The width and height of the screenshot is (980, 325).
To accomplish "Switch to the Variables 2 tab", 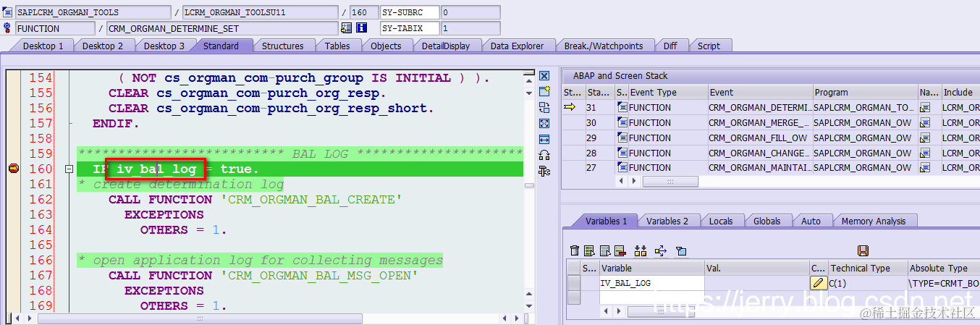I will (x=667, y=221).
